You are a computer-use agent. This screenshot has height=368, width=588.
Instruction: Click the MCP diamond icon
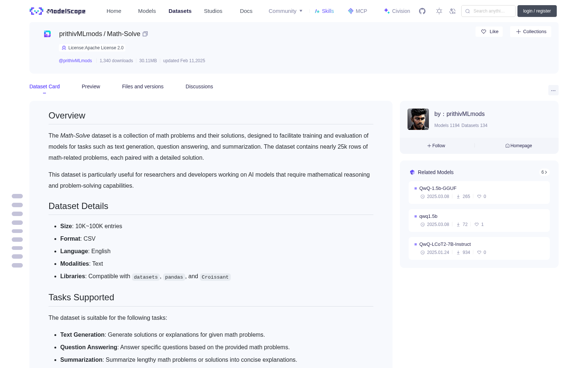[x=351, y=11]
